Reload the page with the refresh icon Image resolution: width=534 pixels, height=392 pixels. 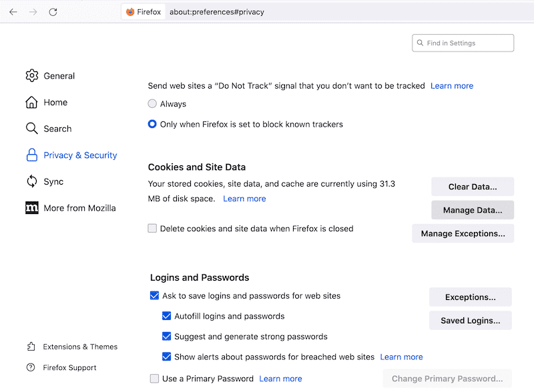coord(53,11)
